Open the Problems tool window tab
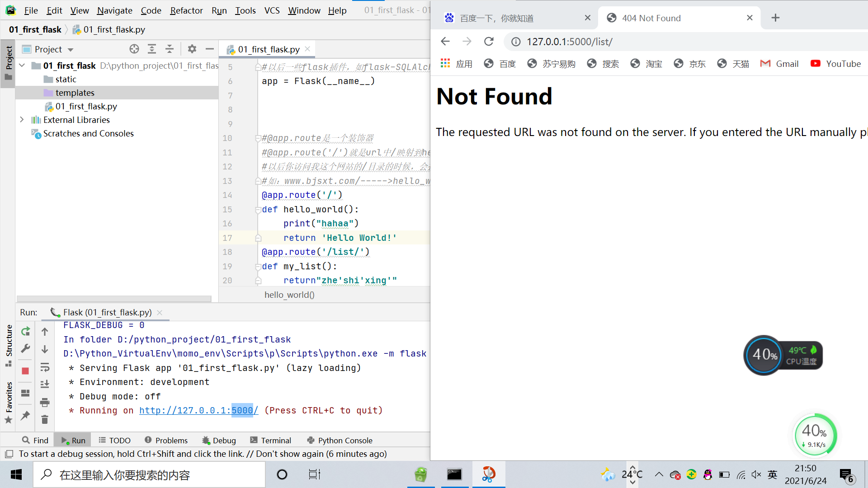The width and height of the screenshot is (868, 488). [x=166, y=440]
